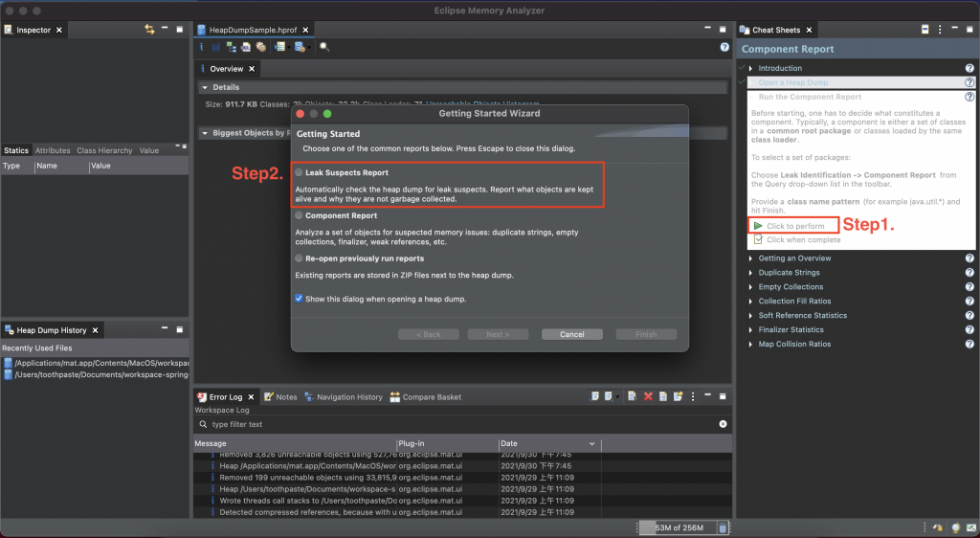
Task: Click the Find Object by Address magnifier
Action: click(324, 47)
